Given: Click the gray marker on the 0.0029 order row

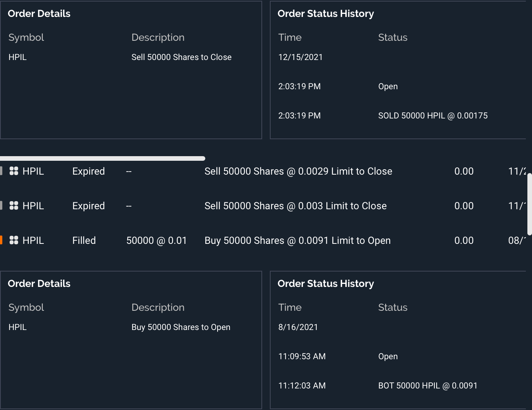Looking at the screenshot, I should click(x=1, y=171).
